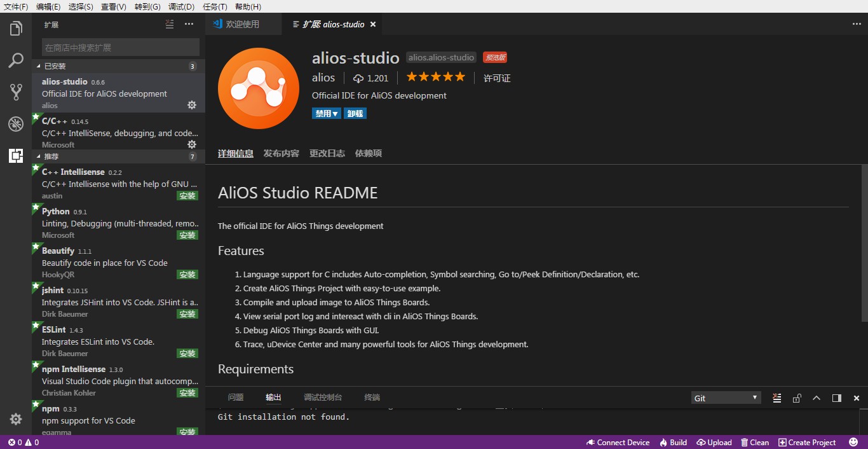Viewport: 868px width, 449px height.
Task: Switch to the 调试控制台 panel tab
Action: pos(323,397)
